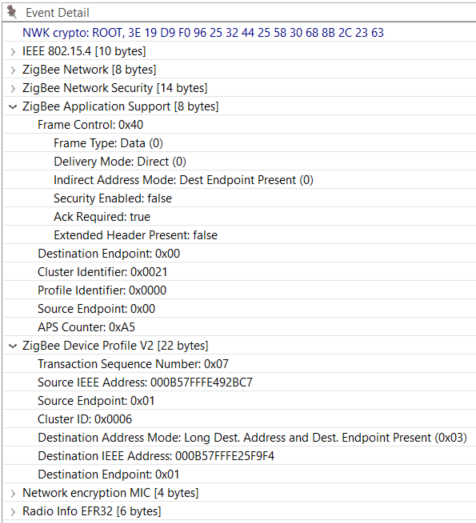Expand ZigBee Network Security section

(x=13, y=88)
